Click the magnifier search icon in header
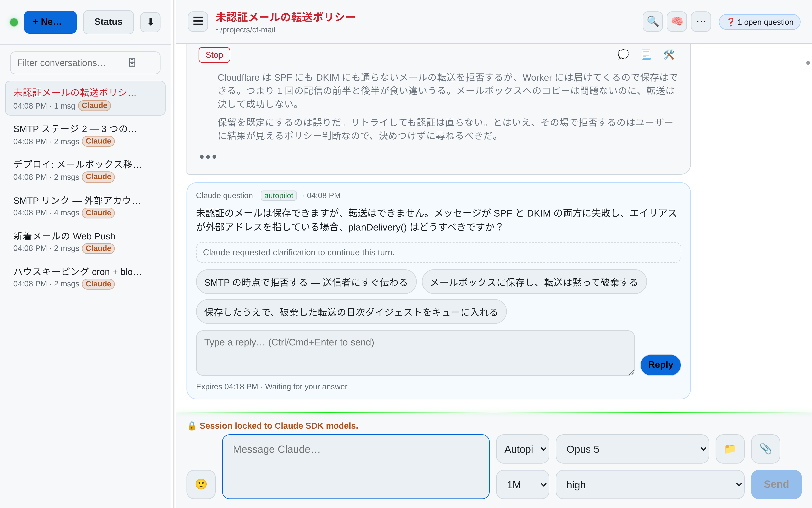 [653, 22]
